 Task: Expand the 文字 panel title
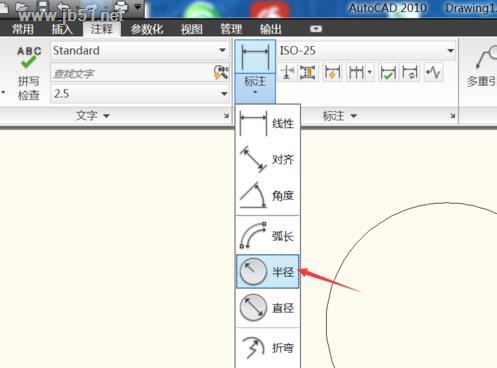pos(93,116)
